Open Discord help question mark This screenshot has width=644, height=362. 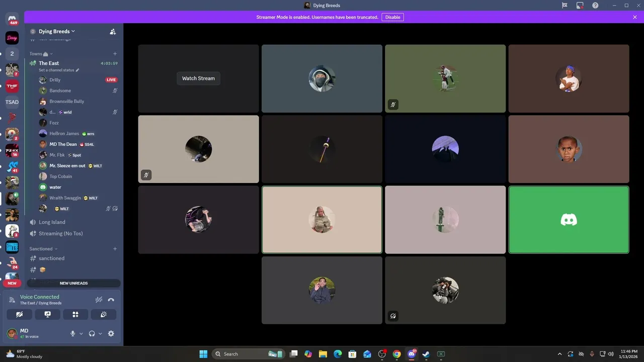(x=595, y=6)
